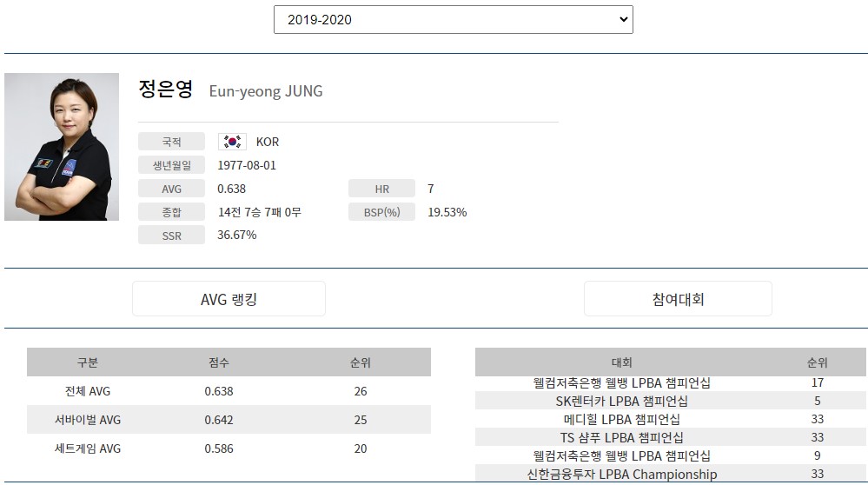Select the 세트게임 AVG row label
The height and width of the screenshot is (485, 868).
point(88,449)
